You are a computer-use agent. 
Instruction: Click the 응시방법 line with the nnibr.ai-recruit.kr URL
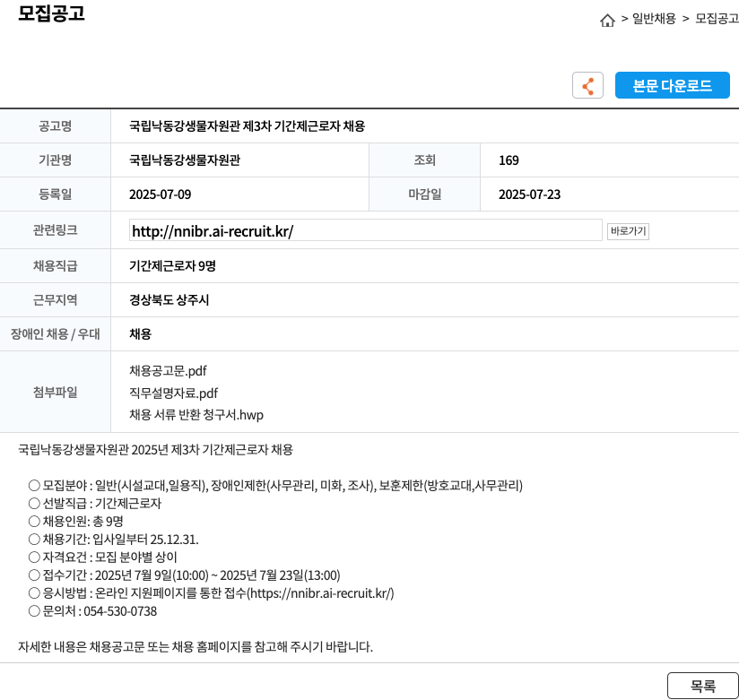tap(211, 593)
